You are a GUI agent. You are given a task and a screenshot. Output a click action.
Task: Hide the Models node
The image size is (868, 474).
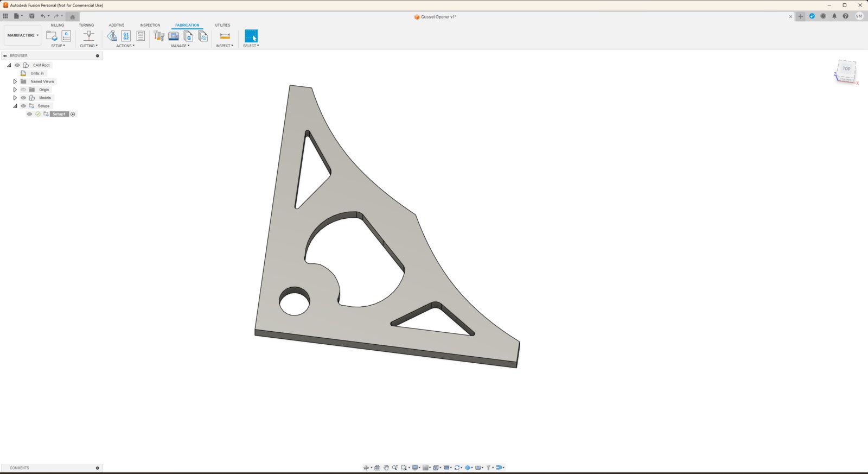coord(23,98)
